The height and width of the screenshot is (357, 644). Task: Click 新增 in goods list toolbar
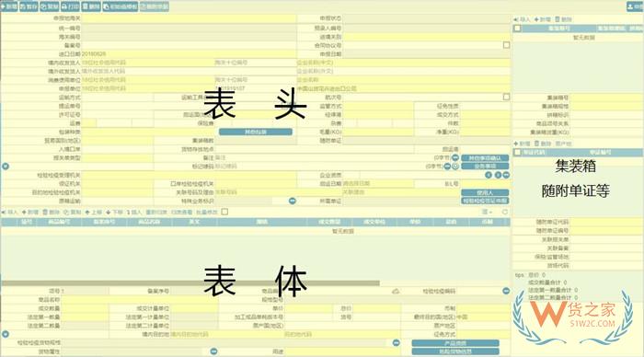[x=30, y=213]
